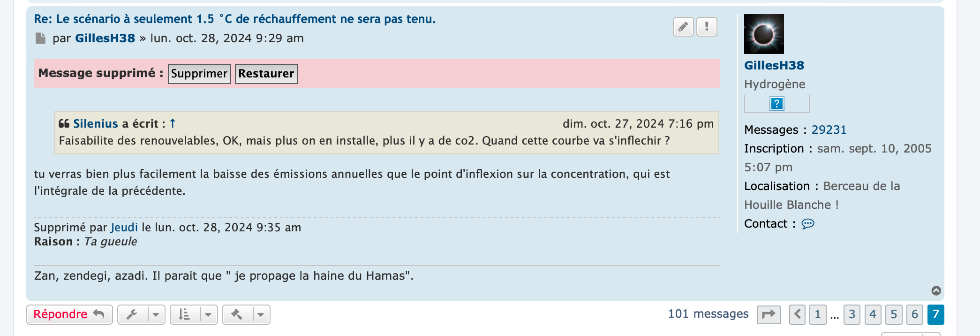Click the question mark rank image
The image size is (980, 336).
click(776, 104)
